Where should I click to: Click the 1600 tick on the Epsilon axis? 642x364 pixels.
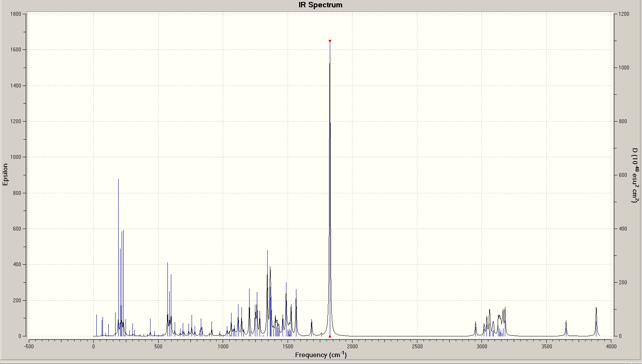point(15,50)
